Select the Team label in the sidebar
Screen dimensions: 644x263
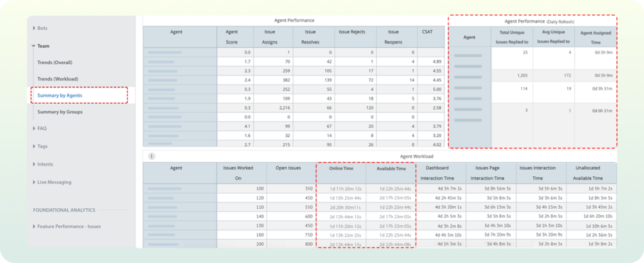43,46
